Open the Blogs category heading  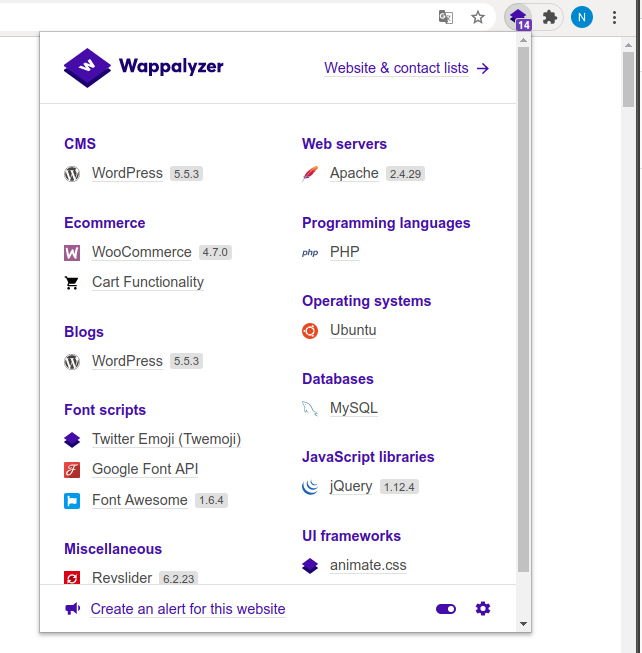coord(84,332)
